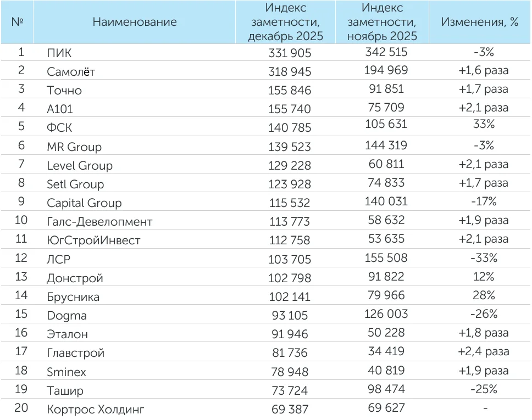Click the November 2025 index column header
Viewport: 532px width, 420px height.
382,22
